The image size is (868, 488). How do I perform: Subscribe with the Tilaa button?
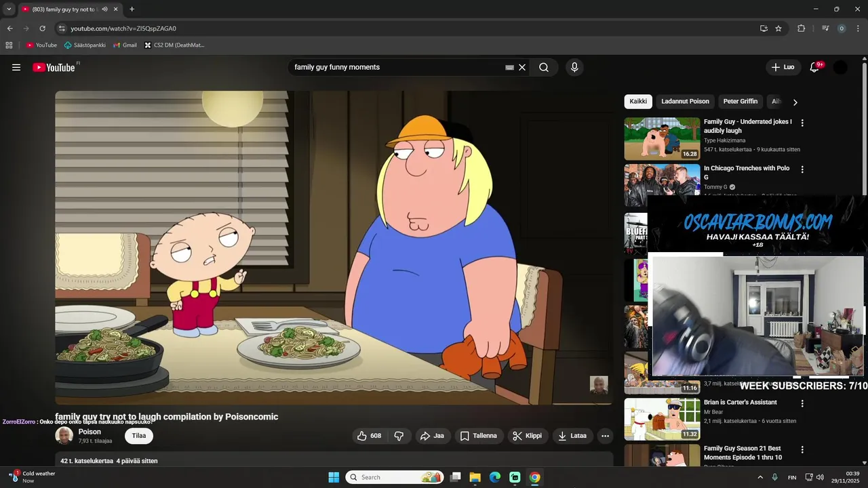tap(139, 436)
